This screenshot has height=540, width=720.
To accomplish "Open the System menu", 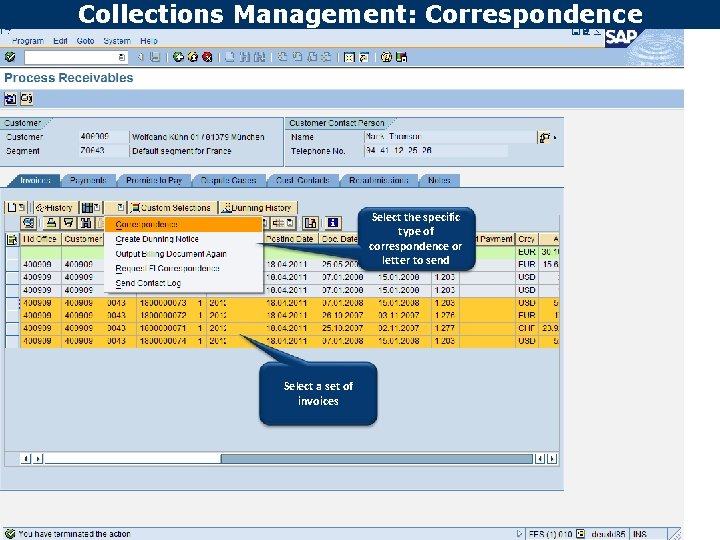I will point(117,41).
